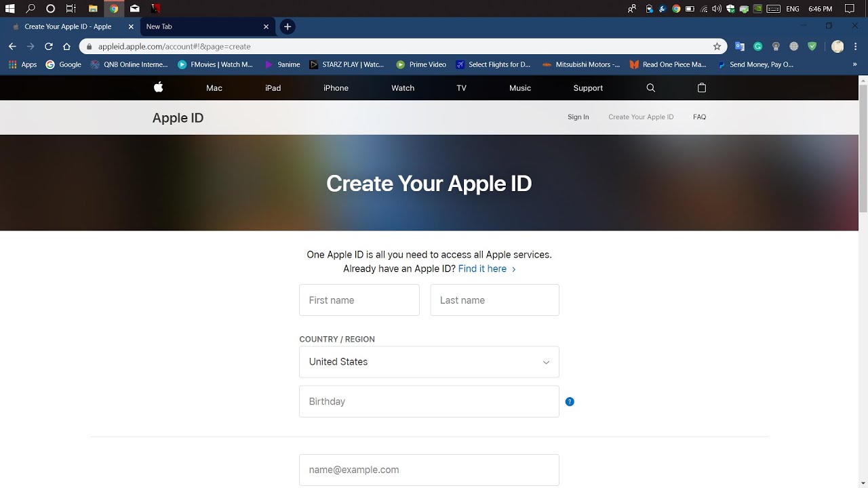
Task: Open the 9anime bookmark
Action: tap(282, 64)
